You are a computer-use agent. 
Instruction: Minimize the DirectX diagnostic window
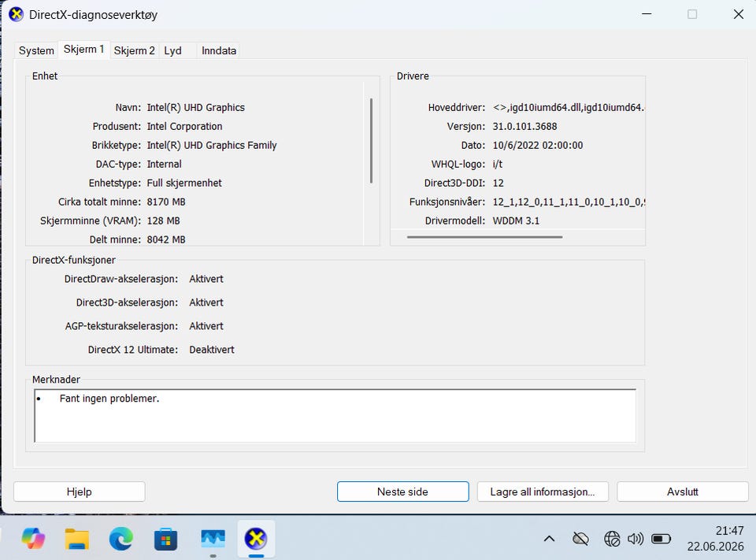pos(647,14)
